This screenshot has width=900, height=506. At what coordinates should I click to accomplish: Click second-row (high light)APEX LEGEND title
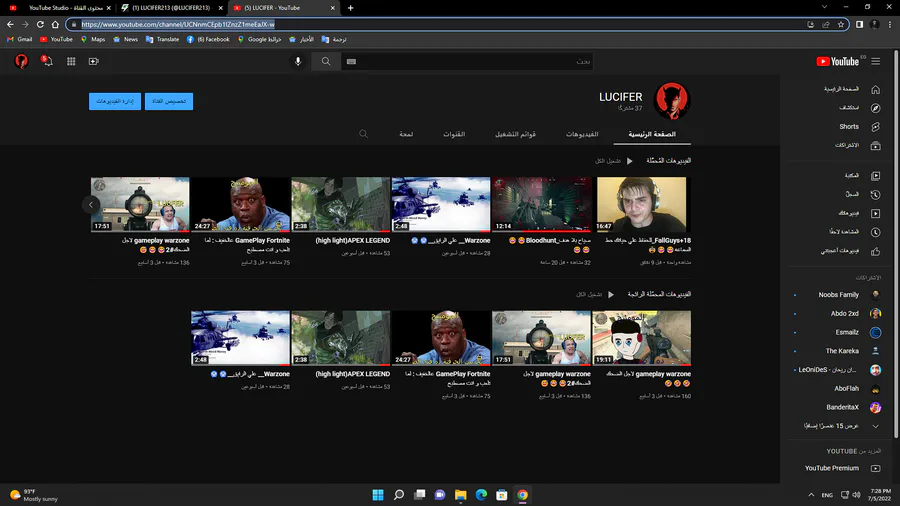tap(352, 374)
